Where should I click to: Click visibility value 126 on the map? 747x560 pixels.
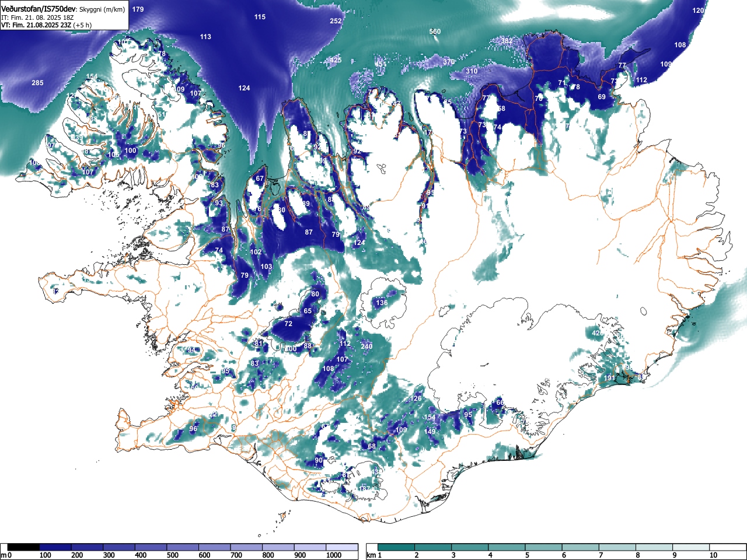[416, 398]
